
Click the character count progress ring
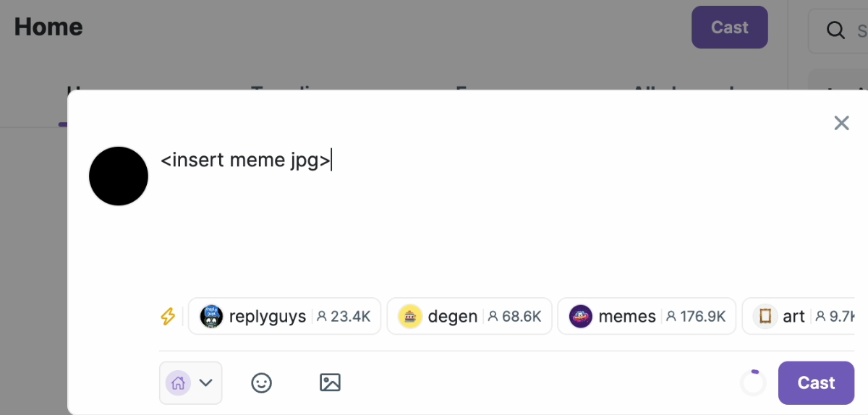pyautogui.click(x=753, y=382)
